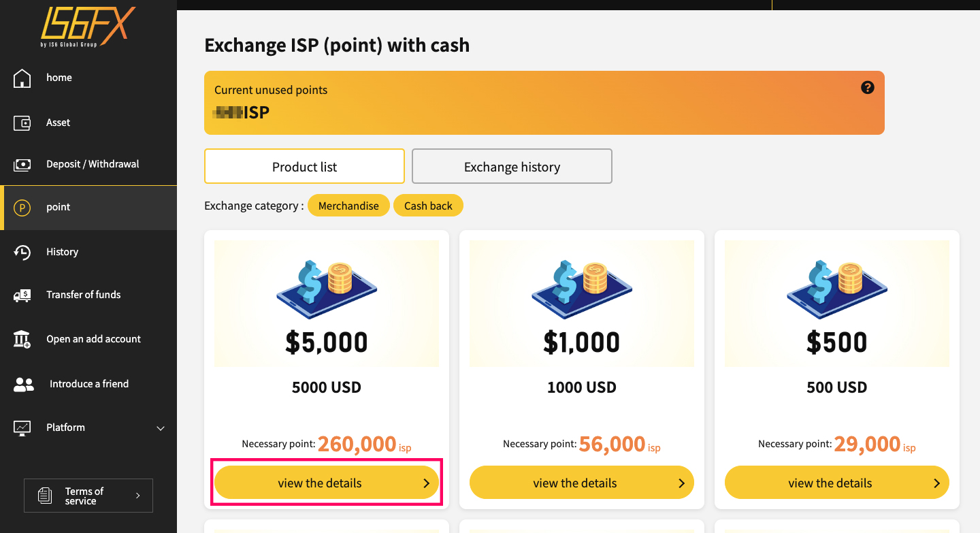Select the point P coin icon
Viewport: 980px width, 533px height.
click(22, 208)
